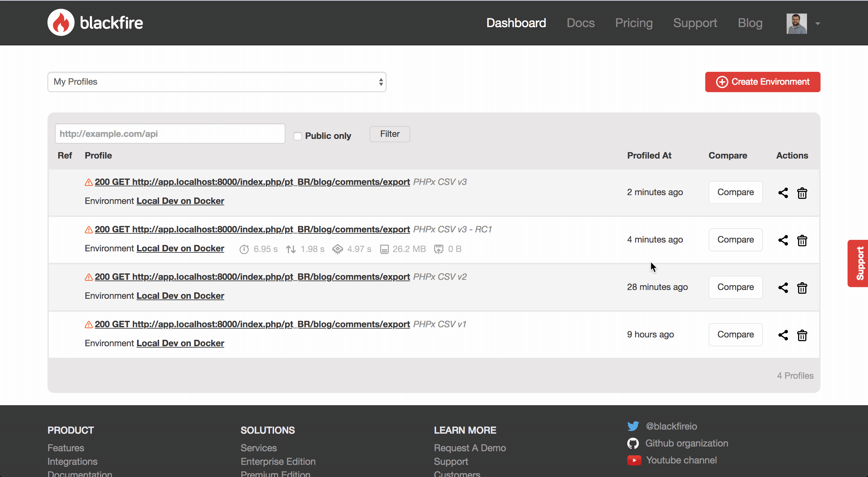Click share icon for PHPx CSV v3 - RC1 profile
The width and height of the screenshot is (868, 477).
[x=783, y=240]
